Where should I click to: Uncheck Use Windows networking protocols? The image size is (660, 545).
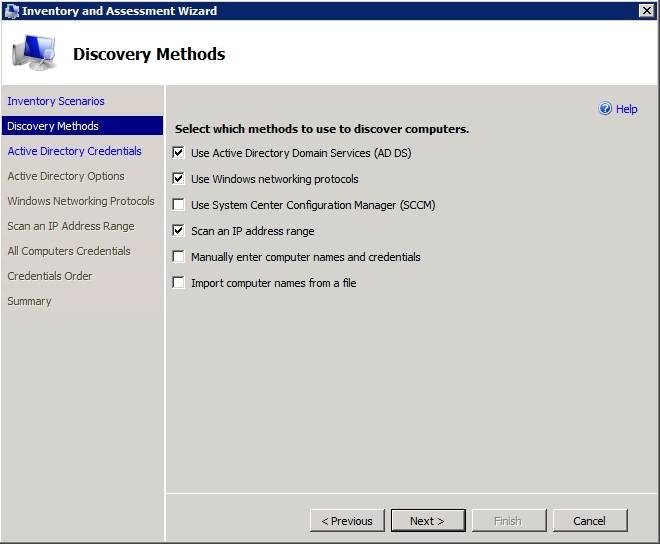178,178
